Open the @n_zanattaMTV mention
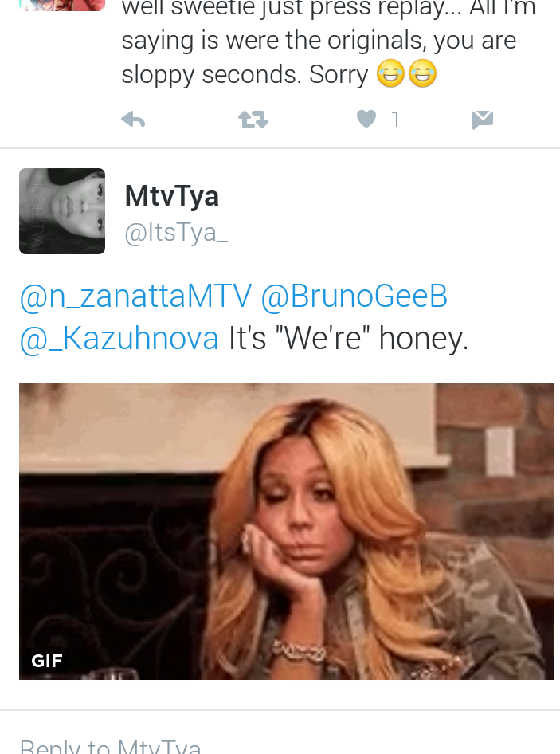Screen dimensions: 560x754 point(135,296)
